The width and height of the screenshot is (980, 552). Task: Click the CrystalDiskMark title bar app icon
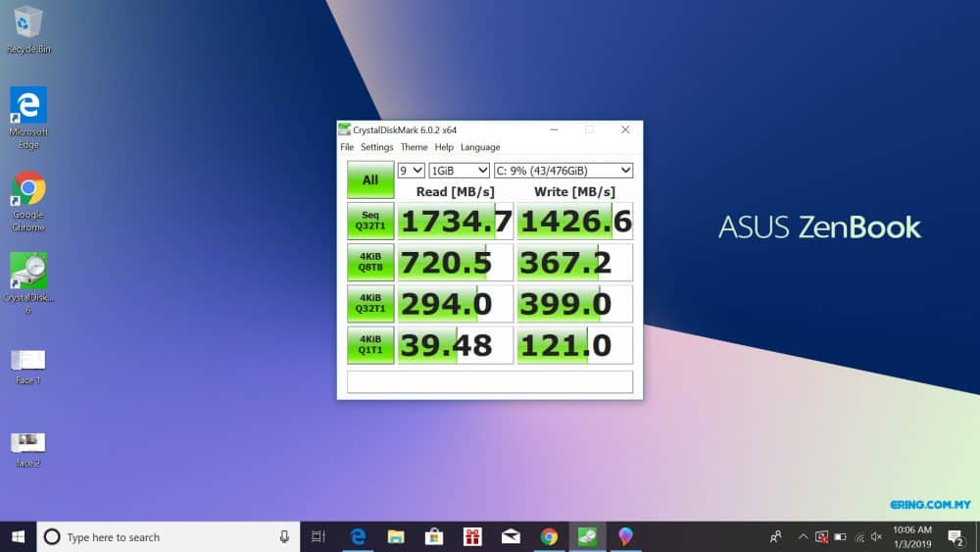(x=344, y=129)
